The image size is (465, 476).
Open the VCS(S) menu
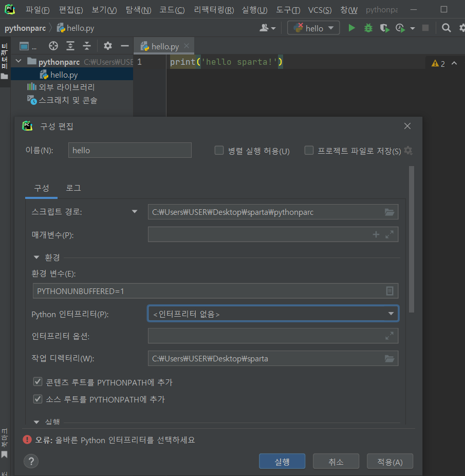point(320,10)
